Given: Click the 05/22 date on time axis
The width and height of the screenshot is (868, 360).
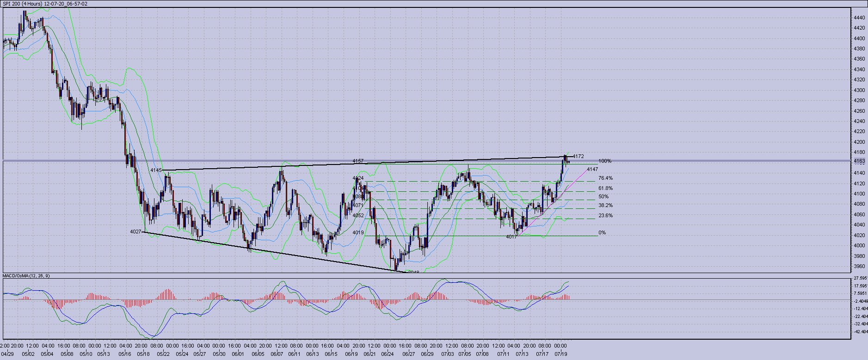Looking at the screenshot, I should tap(163, 354).
